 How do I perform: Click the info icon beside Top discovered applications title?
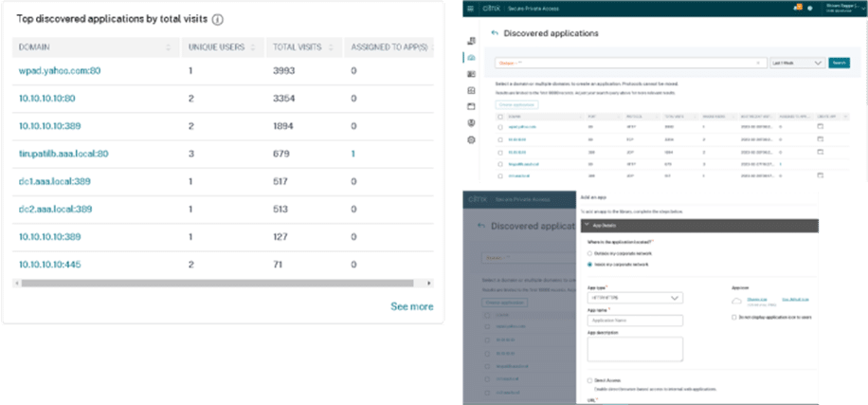pos(218,19)
